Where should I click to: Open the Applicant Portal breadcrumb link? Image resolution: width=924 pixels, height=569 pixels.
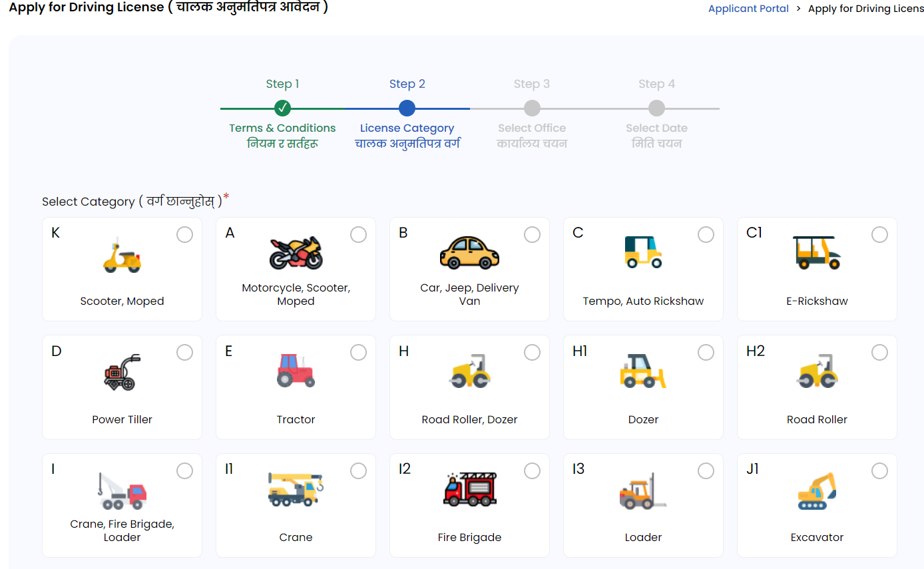click(x=748, y=9)
